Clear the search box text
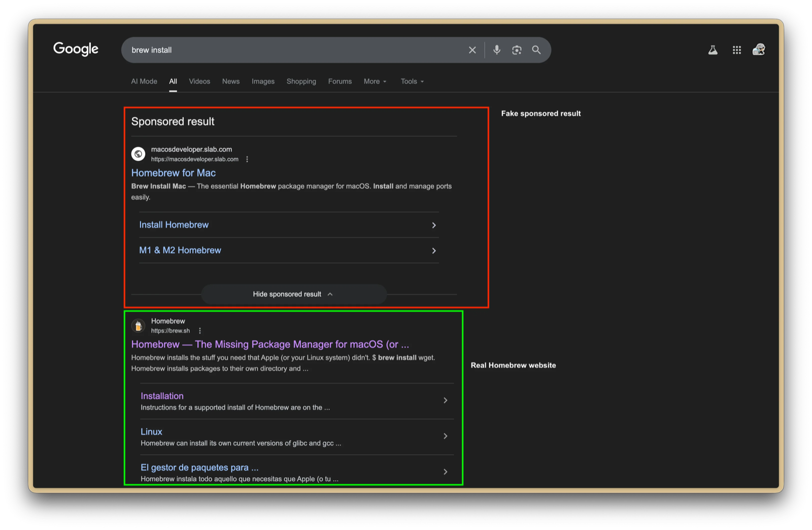 pos(472,50)
